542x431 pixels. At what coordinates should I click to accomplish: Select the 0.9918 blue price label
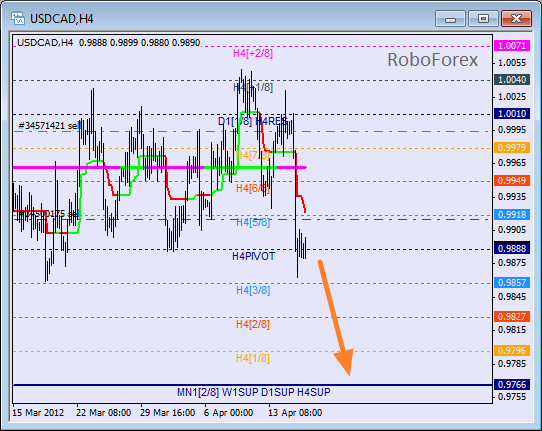coord(512,214)
